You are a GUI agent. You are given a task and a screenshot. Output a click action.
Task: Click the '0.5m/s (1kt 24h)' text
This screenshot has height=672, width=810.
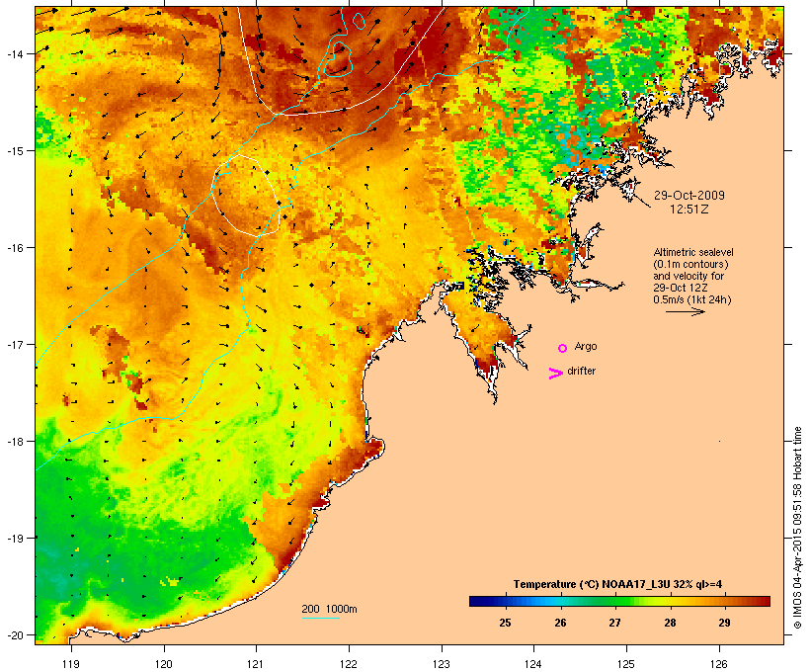click(x=692, y=299)
